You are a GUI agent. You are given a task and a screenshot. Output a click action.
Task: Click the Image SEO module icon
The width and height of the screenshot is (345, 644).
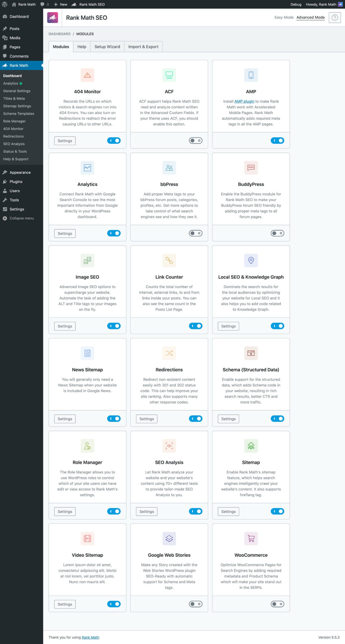coord(87,260)
